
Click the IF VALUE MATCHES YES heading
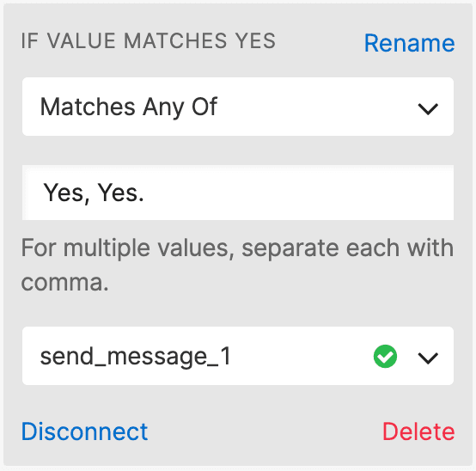click(148, 40)
